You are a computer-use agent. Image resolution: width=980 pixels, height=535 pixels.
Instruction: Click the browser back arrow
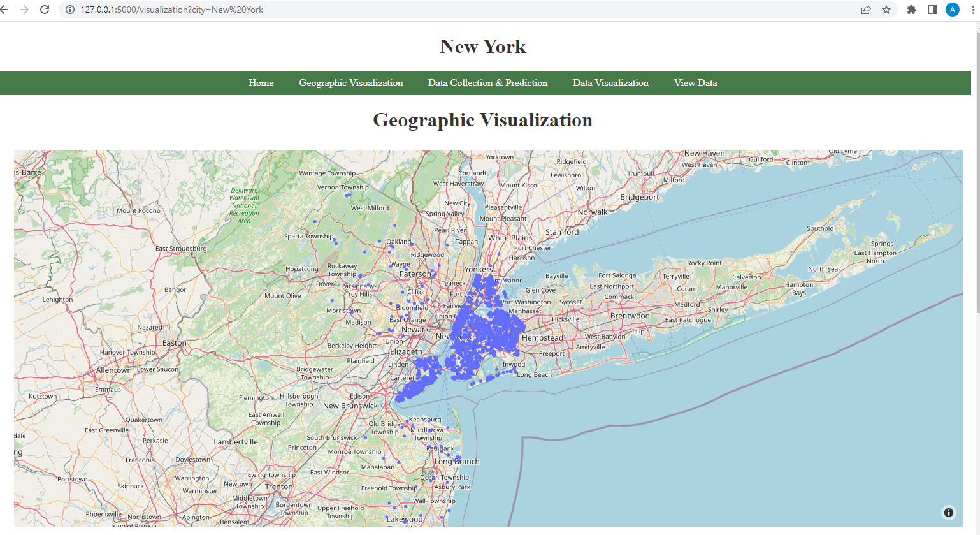coord(5,10)
